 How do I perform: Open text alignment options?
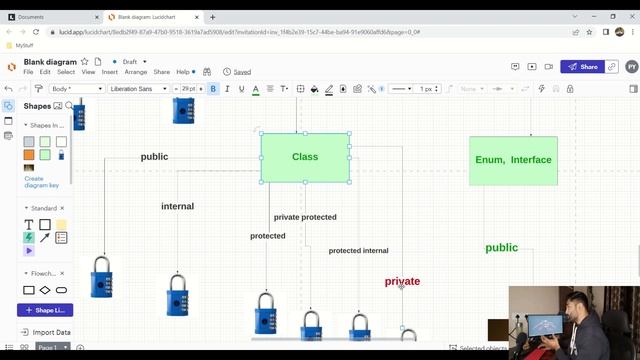270,89
